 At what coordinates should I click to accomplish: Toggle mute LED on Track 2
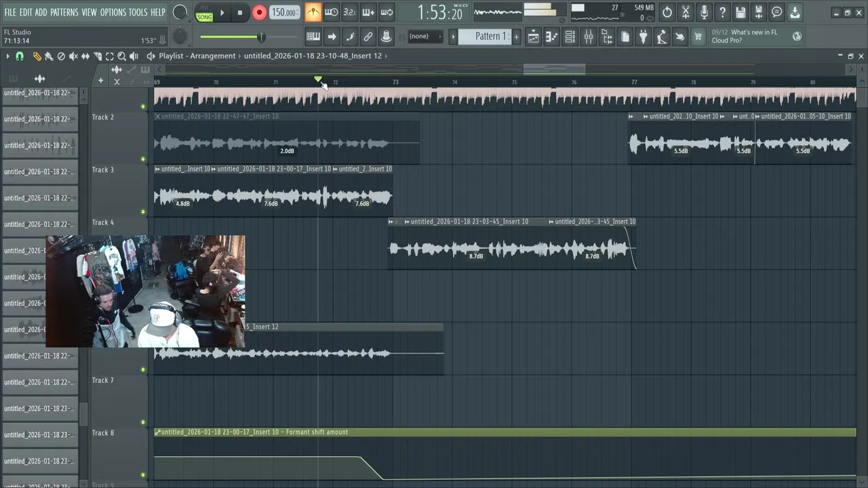pyautogui.click(x=143, y=159)
